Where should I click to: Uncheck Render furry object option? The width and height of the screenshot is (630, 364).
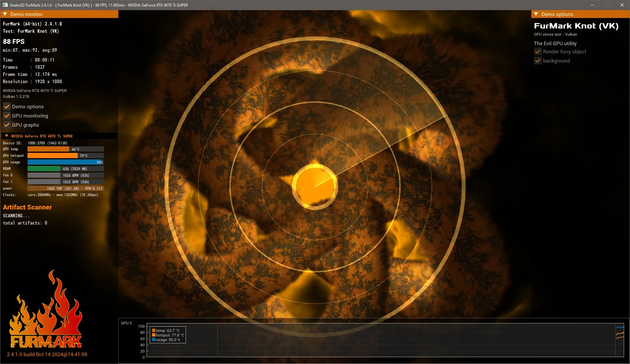coord(538,52)
